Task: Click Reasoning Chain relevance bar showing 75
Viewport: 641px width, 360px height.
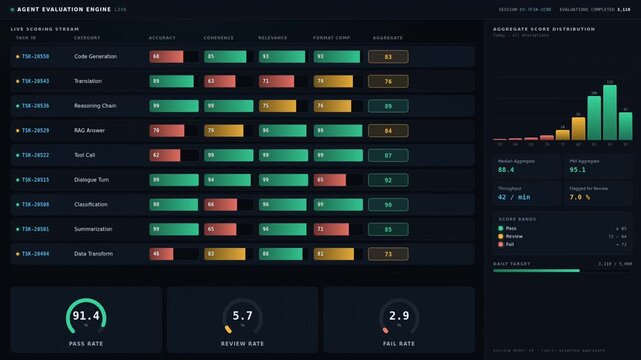Action: [278, 106]
